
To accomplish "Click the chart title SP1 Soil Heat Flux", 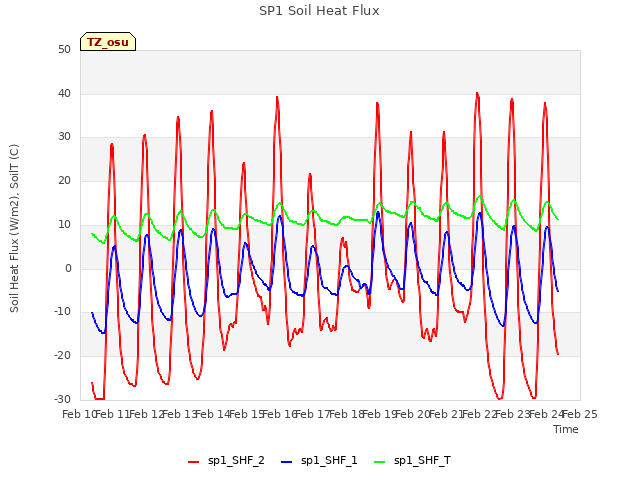I will pos(319,11).
